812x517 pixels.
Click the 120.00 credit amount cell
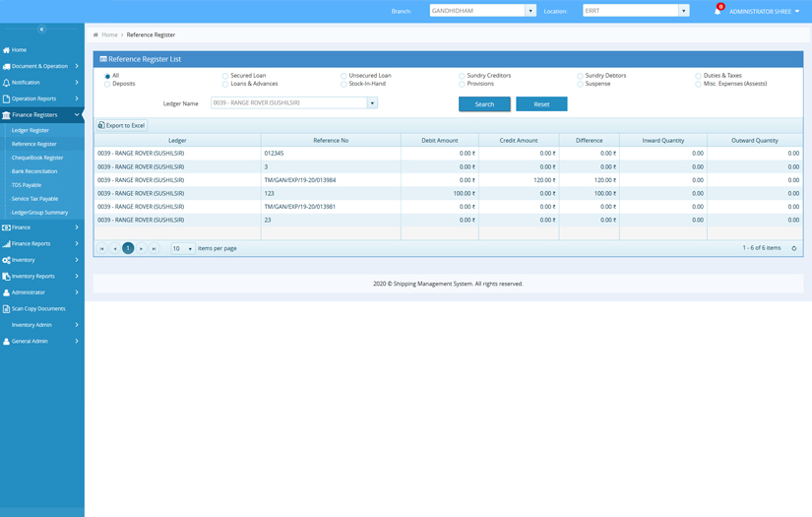tap(519, 180)
